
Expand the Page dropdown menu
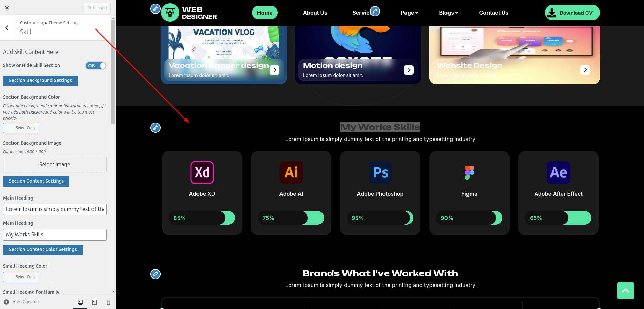(x=409, y=13)
